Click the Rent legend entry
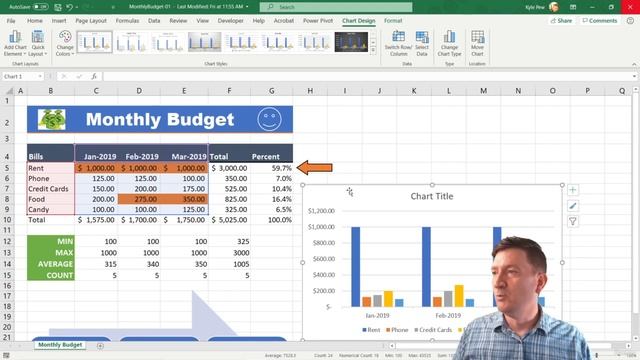 371,330
